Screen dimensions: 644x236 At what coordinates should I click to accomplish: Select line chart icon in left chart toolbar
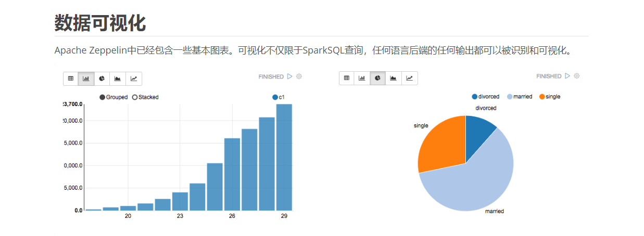click(x=134, y=78)
